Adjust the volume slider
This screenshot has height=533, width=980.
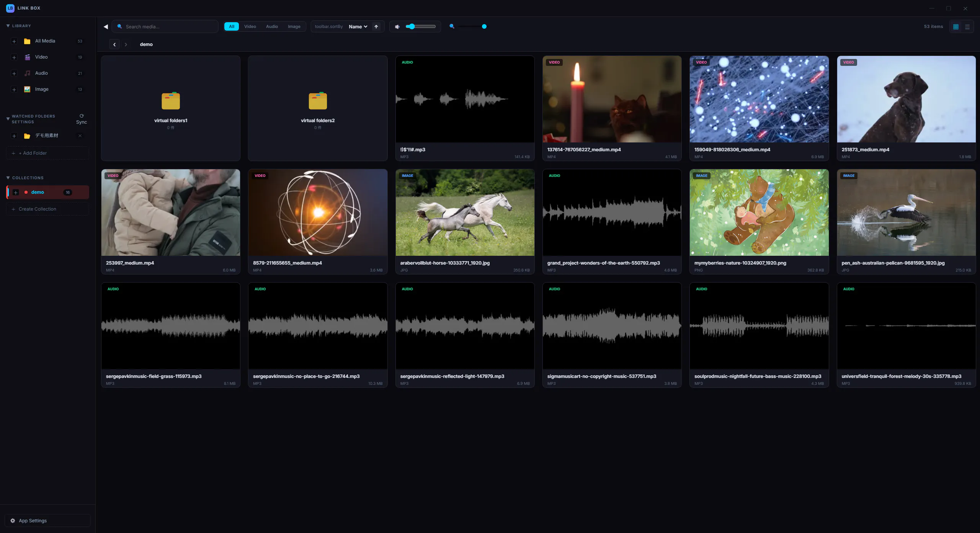[x=421, y=26]
